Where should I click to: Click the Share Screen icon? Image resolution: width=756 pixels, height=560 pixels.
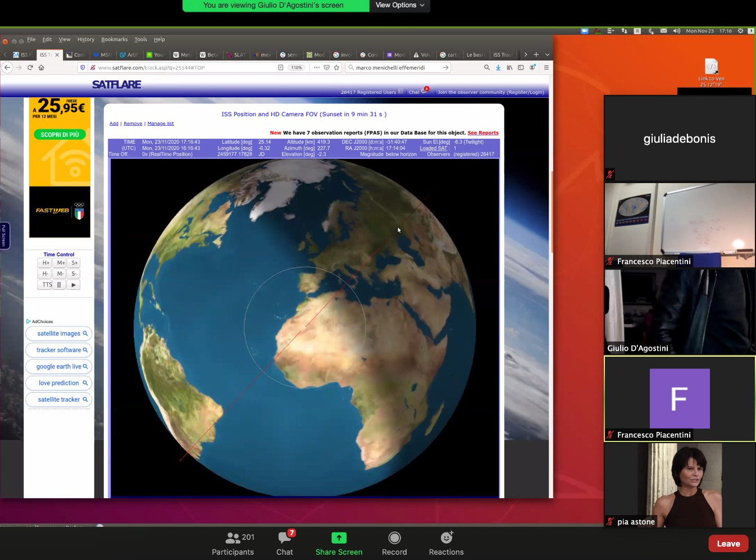[x=339, y=538]
